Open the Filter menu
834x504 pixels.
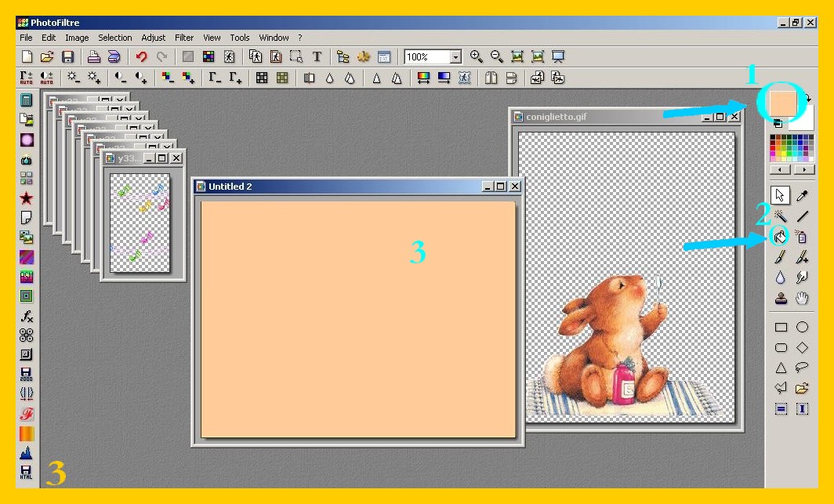[x=184, y=38]
